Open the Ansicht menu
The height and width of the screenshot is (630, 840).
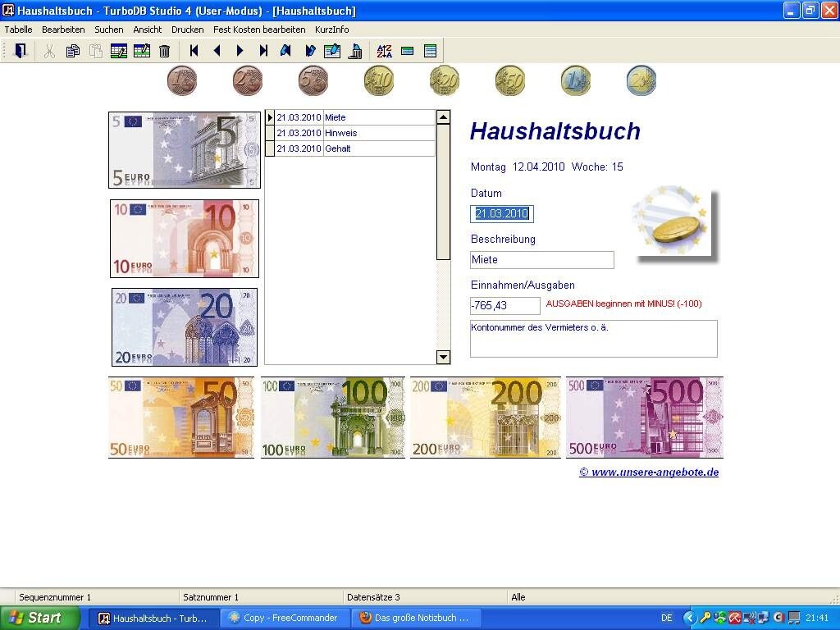[x=148, y=30]
